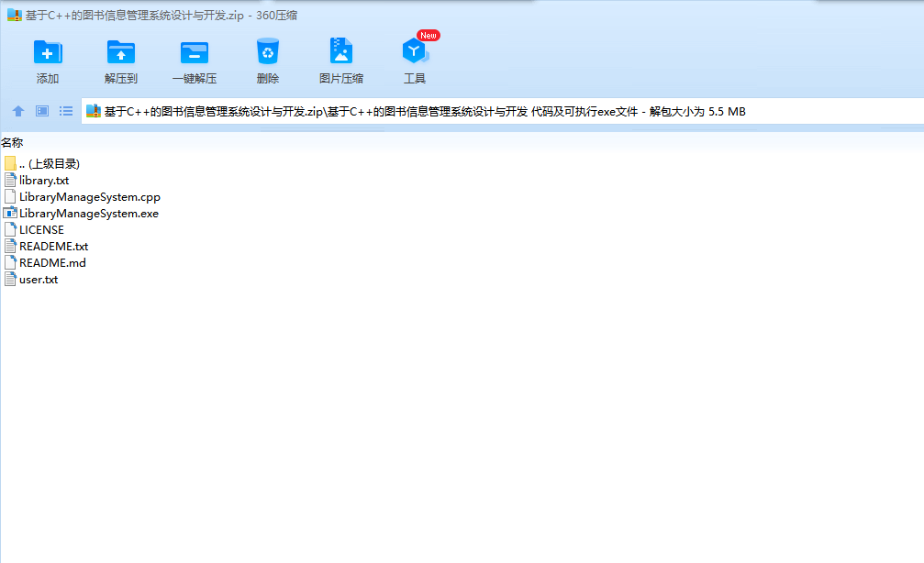Click the 解压到 (Extract to) icon

(121, 52)
